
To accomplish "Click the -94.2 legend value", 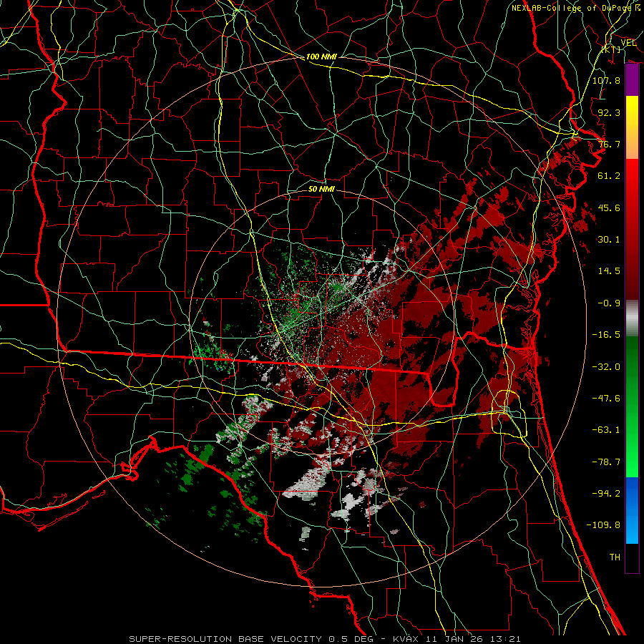I will pos(606,494).
